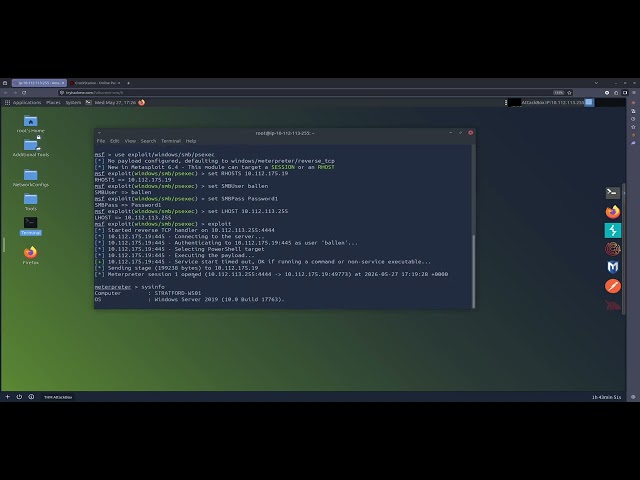Click 'use exploit/windows/smb/psexec' command line
Screen dimensions: 640x480
pos(155,155)
